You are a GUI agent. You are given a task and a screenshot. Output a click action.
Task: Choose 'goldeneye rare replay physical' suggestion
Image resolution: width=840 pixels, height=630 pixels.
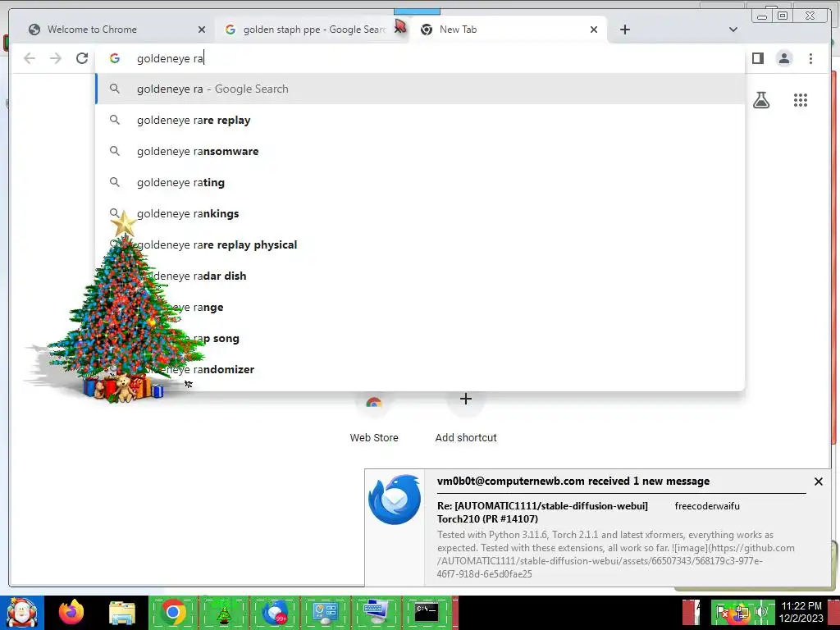tap(420, 244)
